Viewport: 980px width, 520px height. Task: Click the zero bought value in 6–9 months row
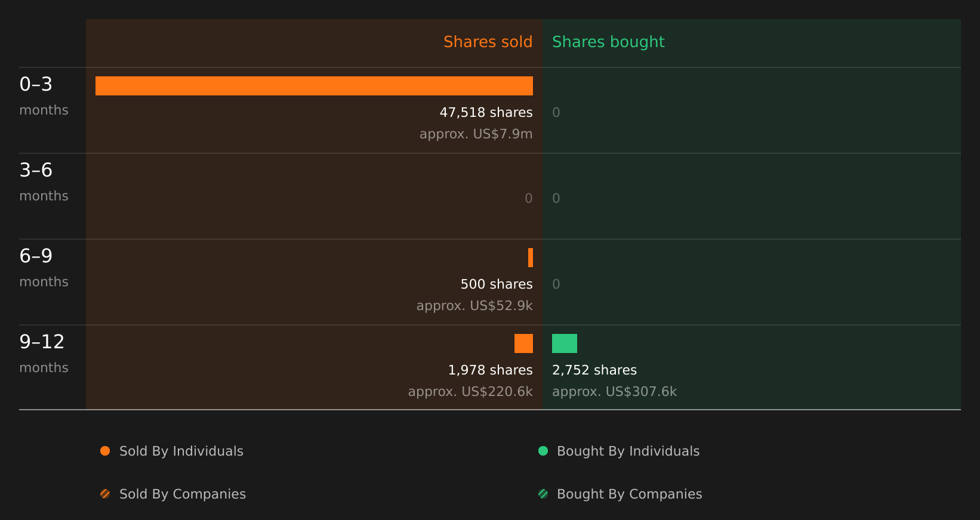coord(556,284)
